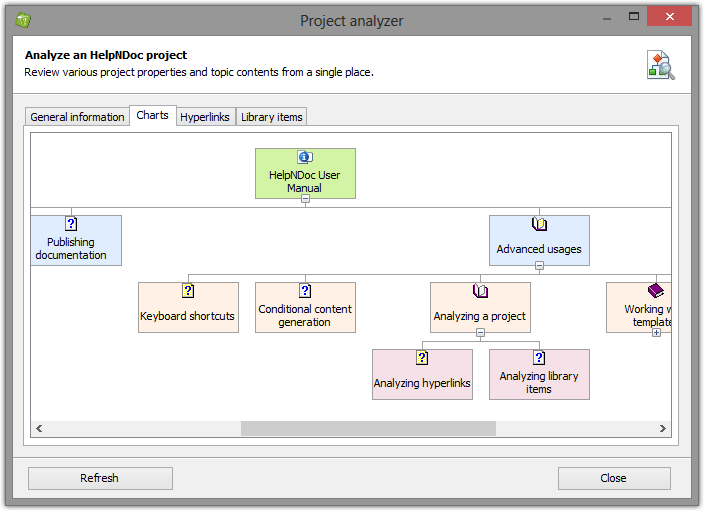705x512 pixels.
Task: Click the question-mark icon on Conditional content generation
Action: (x=305, y=290)
